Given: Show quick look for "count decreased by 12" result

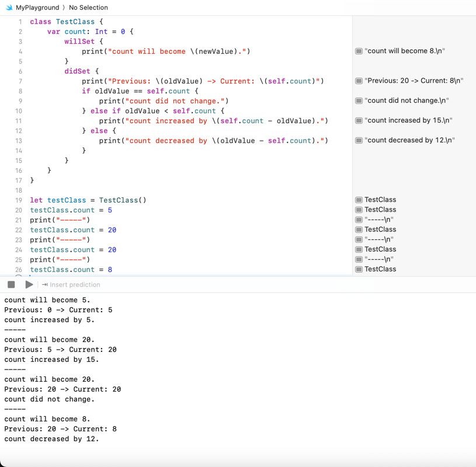Looking at the screenshot, I should [359, 140].
